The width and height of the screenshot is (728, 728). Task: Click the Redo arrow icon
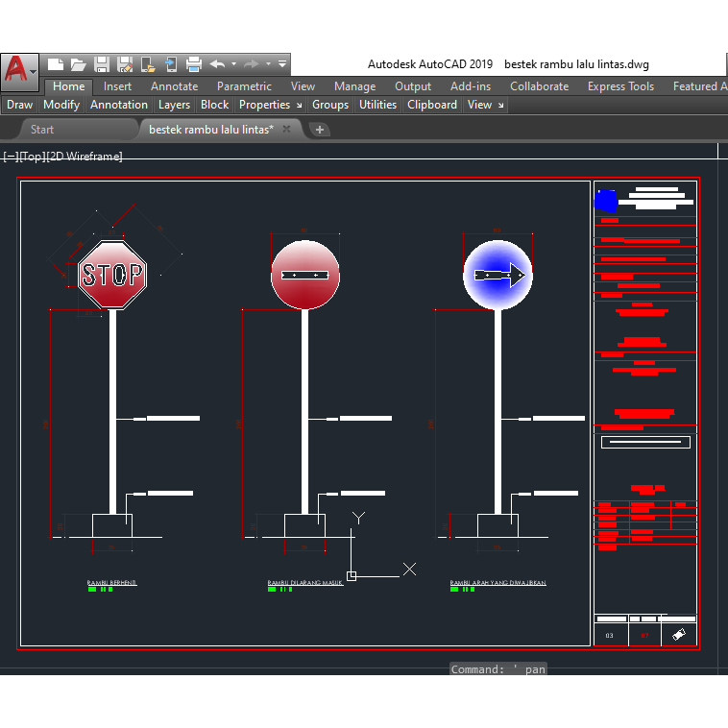point(252,64)
